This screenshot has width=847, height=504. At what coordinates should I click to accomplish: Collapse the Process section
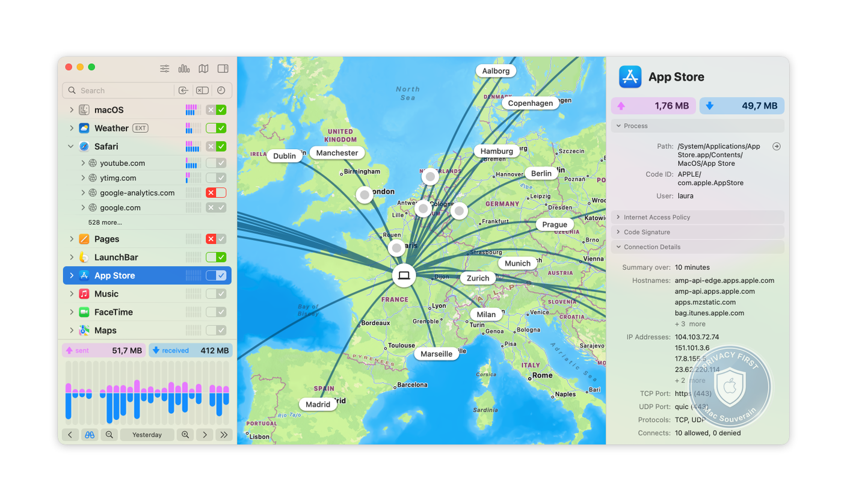pyautogui.click(x=618, y=126)
